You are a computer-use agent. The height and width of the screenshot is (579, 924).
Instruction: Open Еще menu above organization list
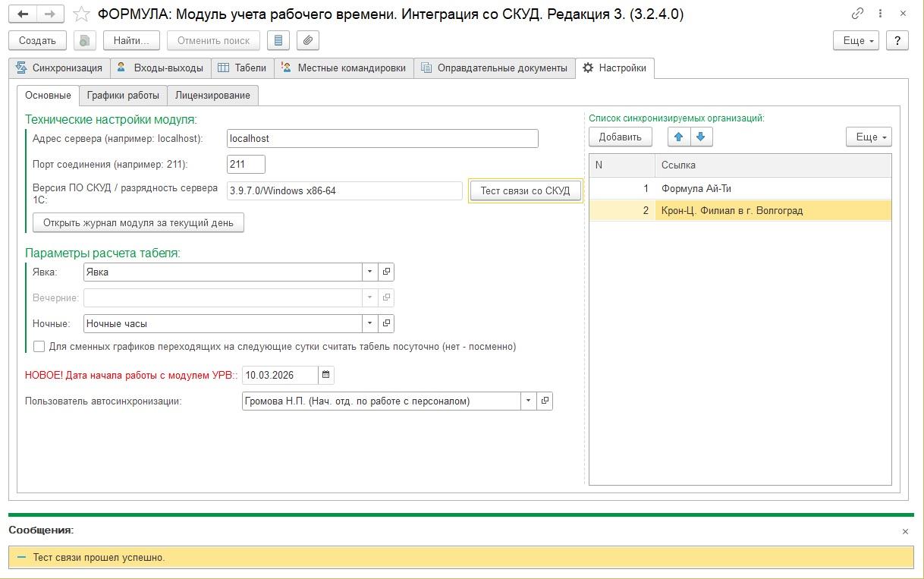[869, 137]
